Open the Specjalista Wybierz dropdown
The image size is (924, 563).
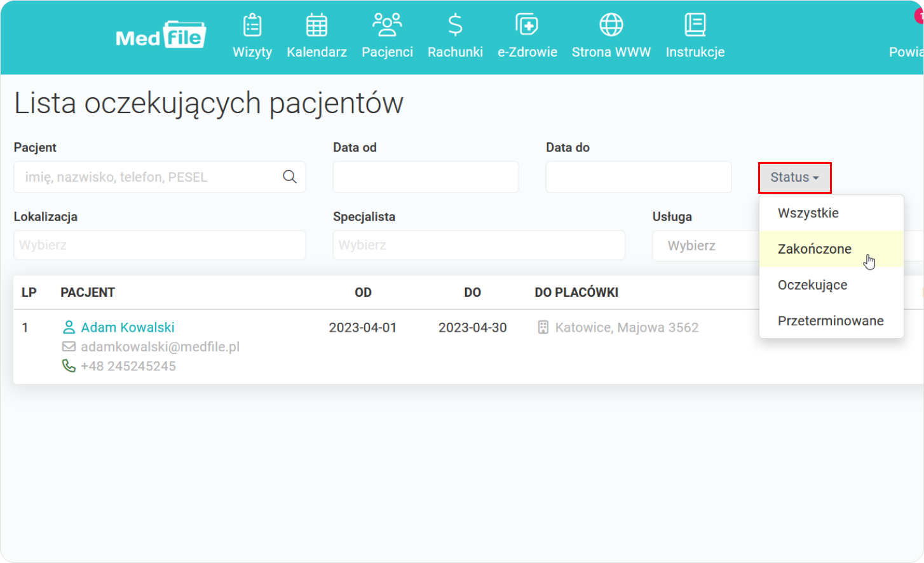pos(479,245)
